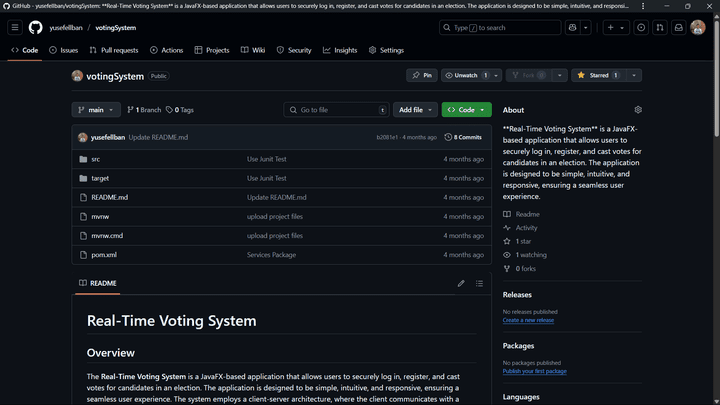Open the Wiki tab

(253, 50)
